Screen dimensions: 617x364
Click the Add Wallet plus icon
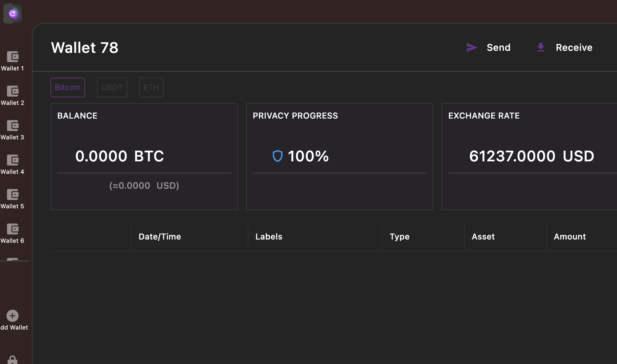coord(12,316)
